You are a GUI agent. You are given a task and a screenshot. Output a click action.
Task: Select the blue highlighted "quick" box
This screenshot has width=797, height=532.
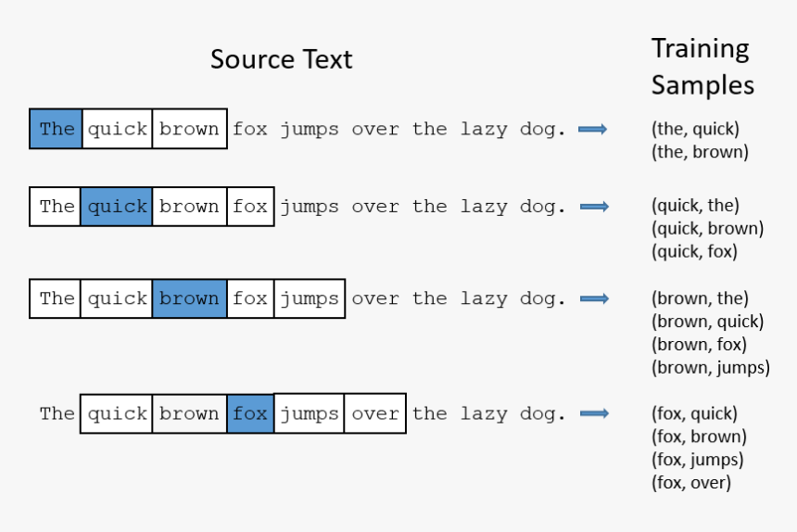[x=117, y=207]
